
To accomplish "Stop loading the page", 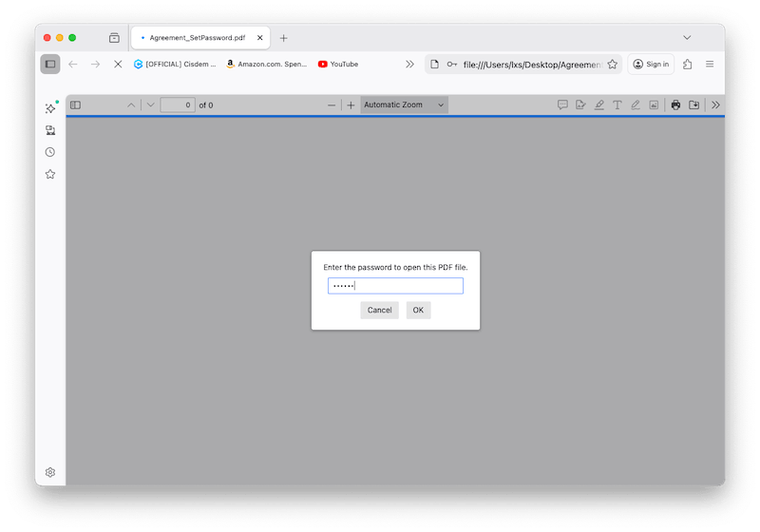I will click(x=118, y=64).
